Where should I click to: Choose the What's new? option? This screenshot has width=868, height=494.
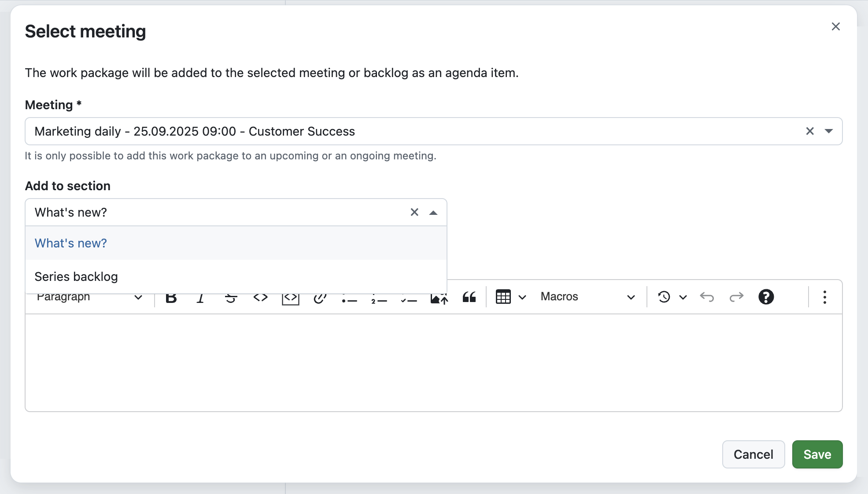(70, 243)
